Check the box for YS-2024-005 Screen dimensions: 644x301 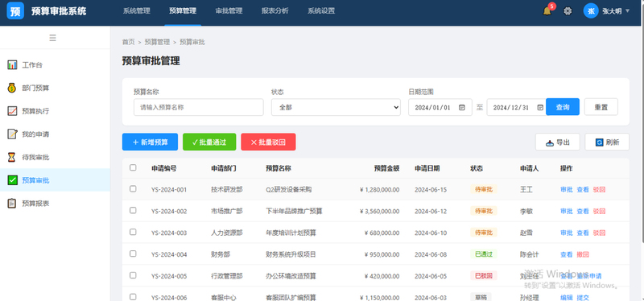133,275
